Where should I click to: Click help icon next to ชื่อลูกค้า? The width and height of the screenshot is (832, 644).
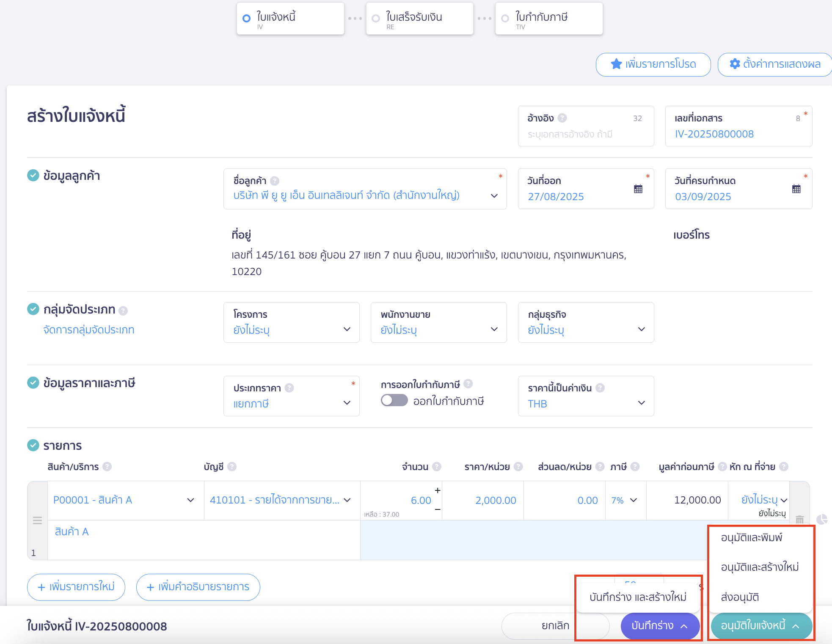(275, 181)
